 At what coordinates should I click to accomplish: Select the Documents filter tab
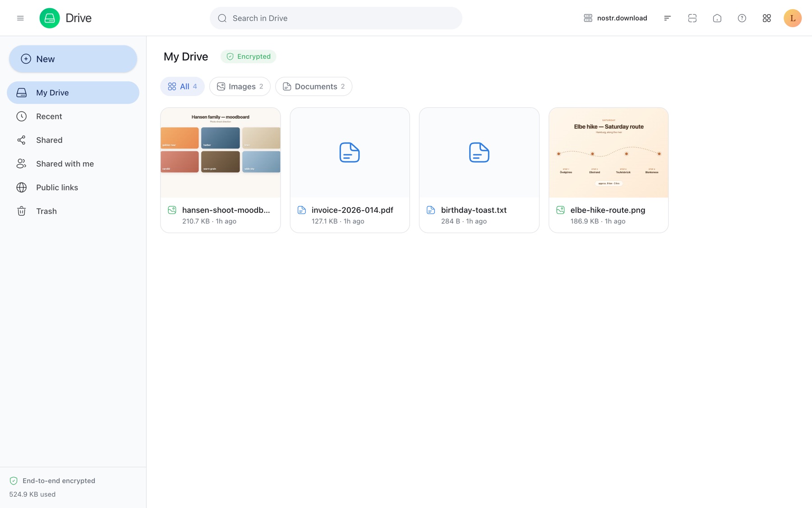coord(314,86)
